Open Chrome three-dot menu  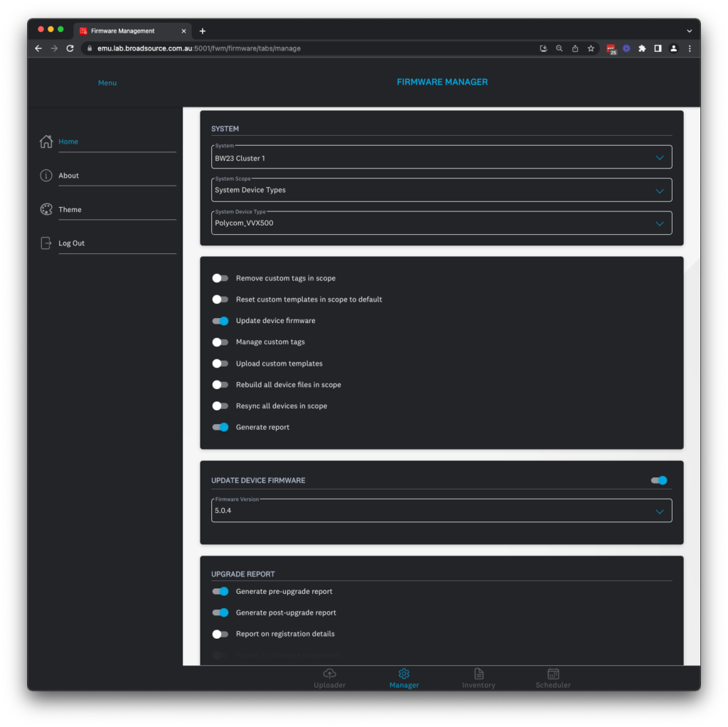coord(690,48)
